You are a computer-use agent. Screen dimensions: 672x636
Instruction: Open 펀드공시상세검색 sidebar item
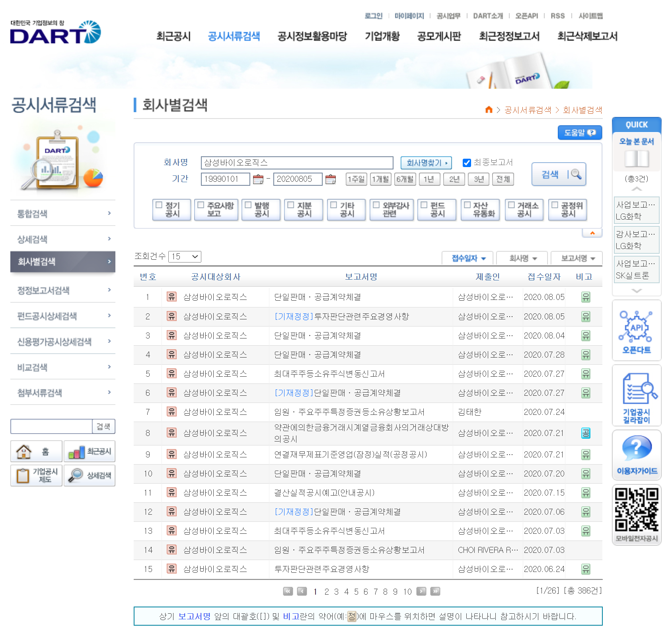(x=63, y=316)
